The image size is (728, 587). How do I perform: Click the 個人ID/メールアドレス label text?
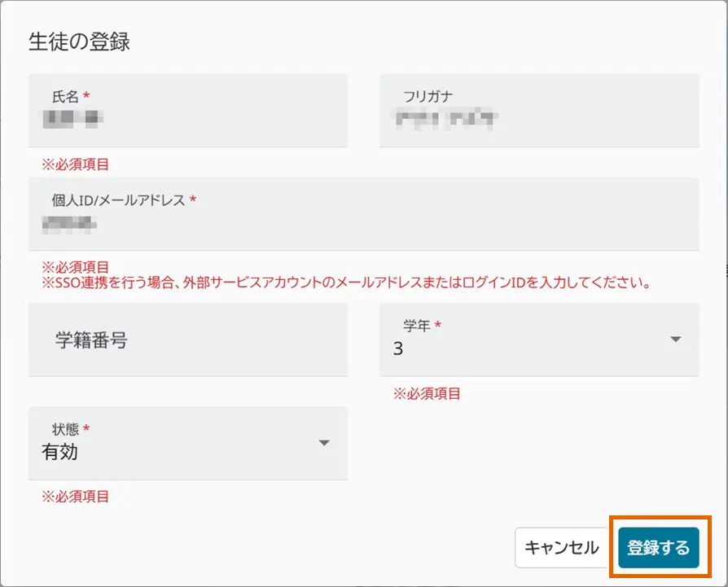pos(118,199)
